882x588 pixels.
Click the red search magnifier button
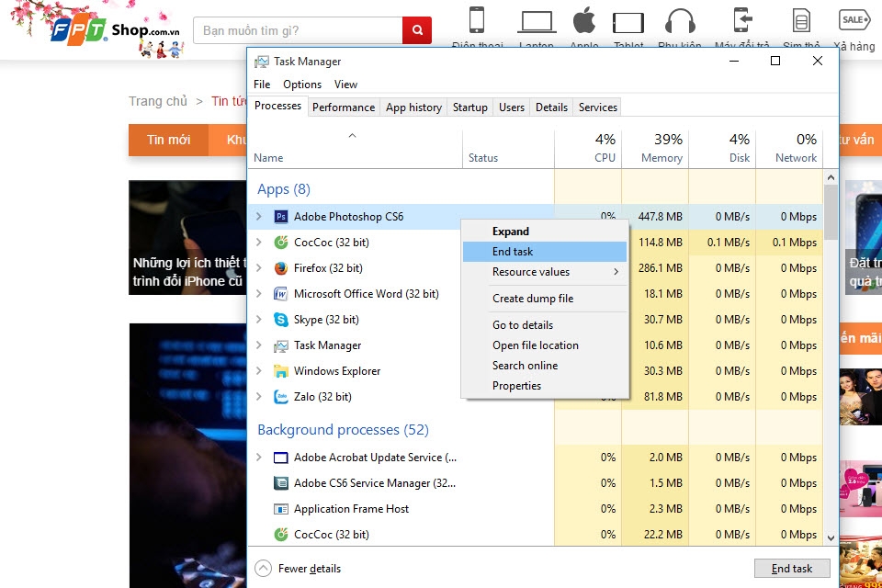point(416,30)
